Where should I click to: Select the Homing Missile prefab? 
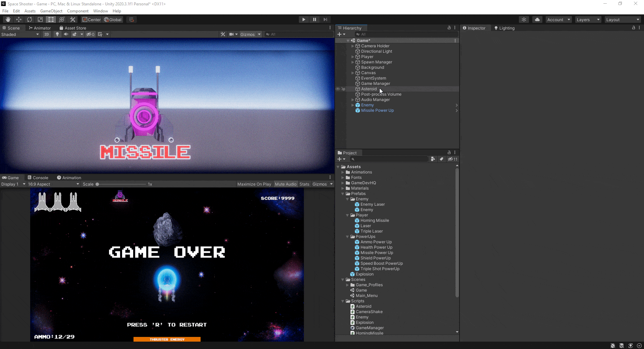click(375, 220)
